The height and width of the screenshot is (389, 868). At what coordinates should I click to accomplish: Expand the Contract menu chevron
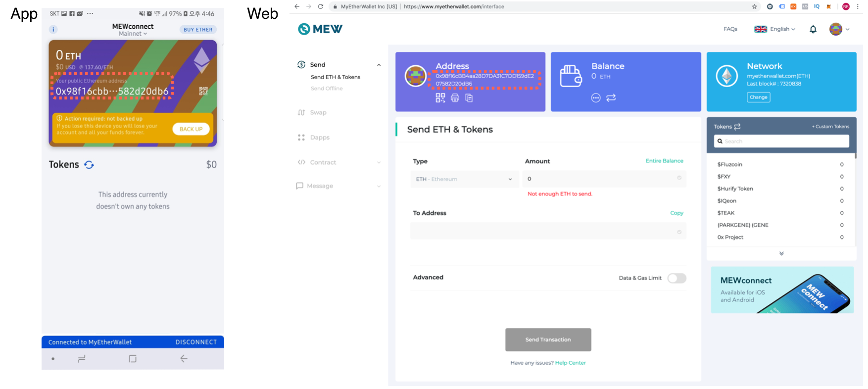tap(379, 162)
